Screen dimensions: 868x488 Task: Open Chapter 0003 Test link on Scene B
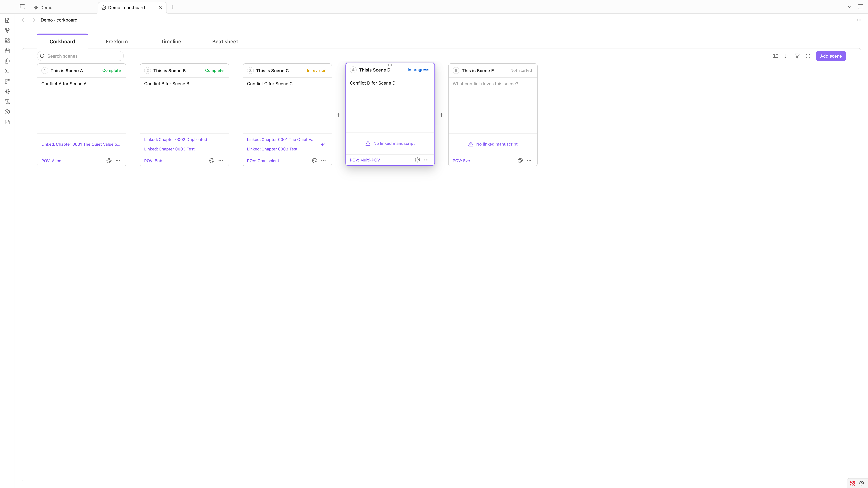coord(169,149)
